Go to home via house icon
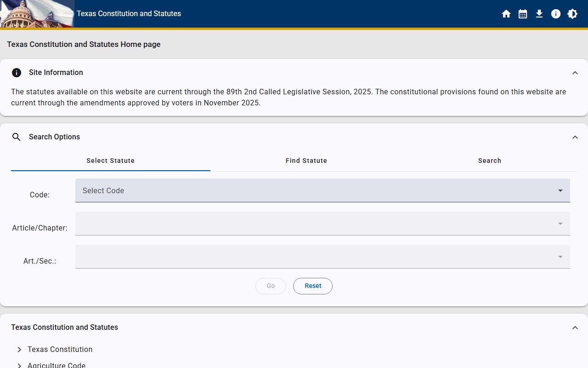 coord(506,14)
